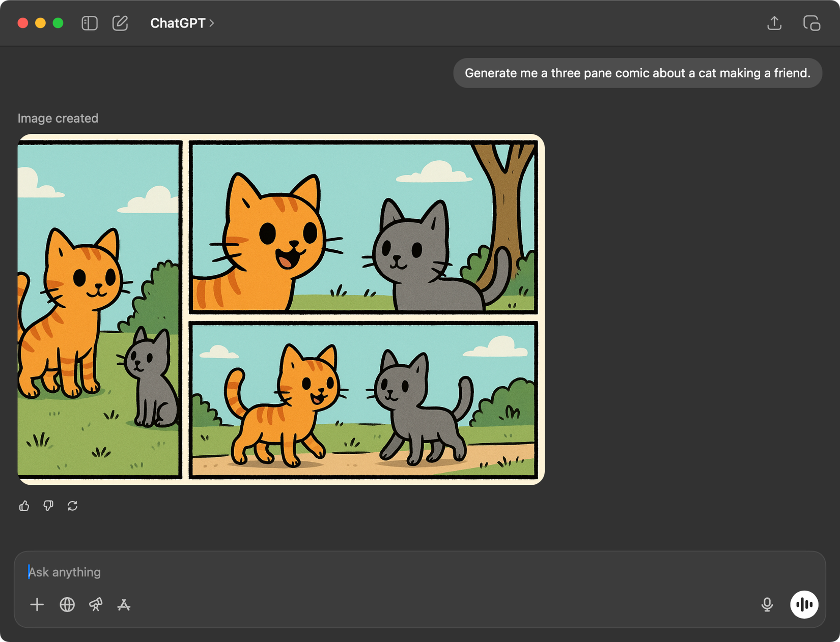The height and width of the screenshot is (642, 840).
Task: Give the image a thumbs up
Action: click(24, 506)
